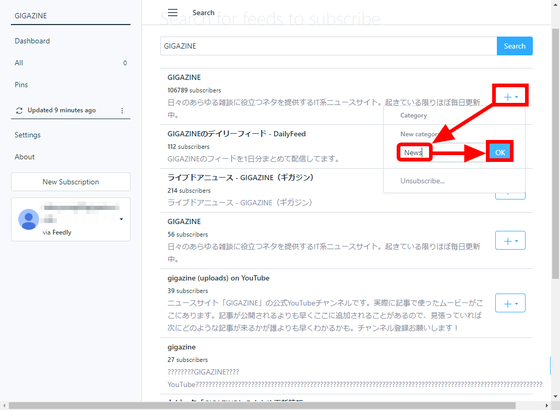Image resolution: width=560 pixels, height=410 pixels.
Task: Click the Updated 9 minutes ago status
Action: 62,110
